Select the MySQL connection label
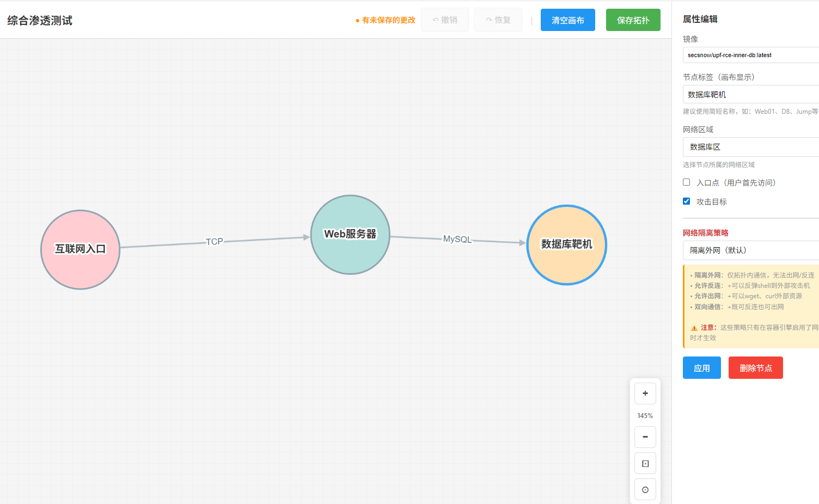 pyautogui.click(x=457, y=239)
